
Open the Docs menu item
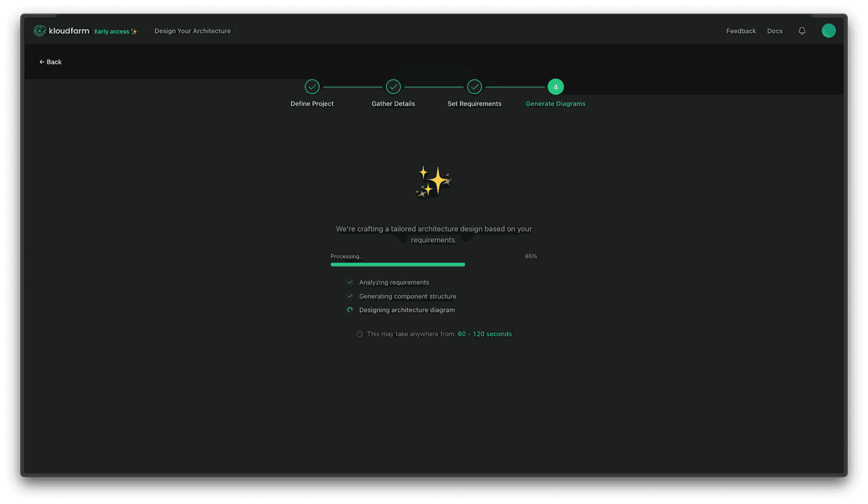click(x=775, y=31)
